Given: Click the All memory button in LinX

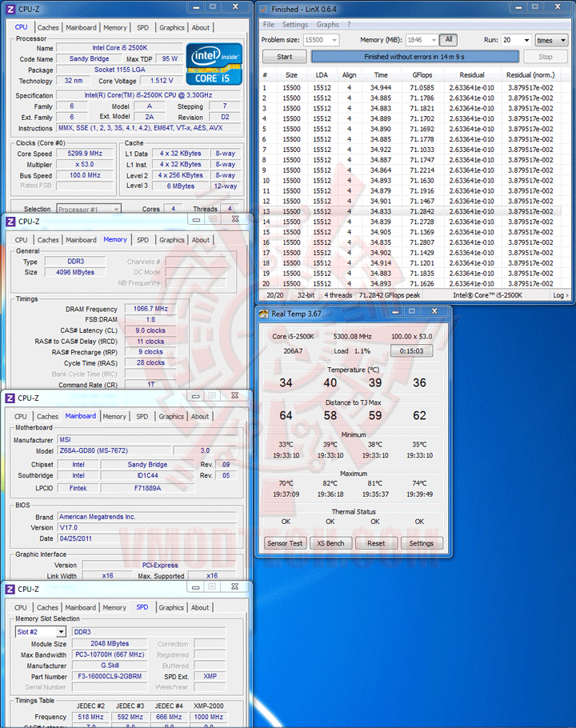Looking at the screenshot, I should [x=448, y=40].
